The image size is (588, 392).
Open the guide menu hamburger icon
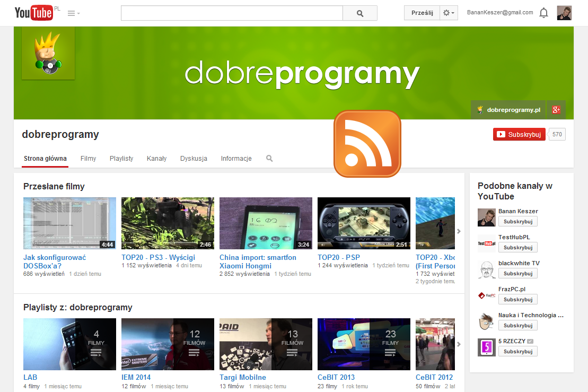tap(74, 13)
